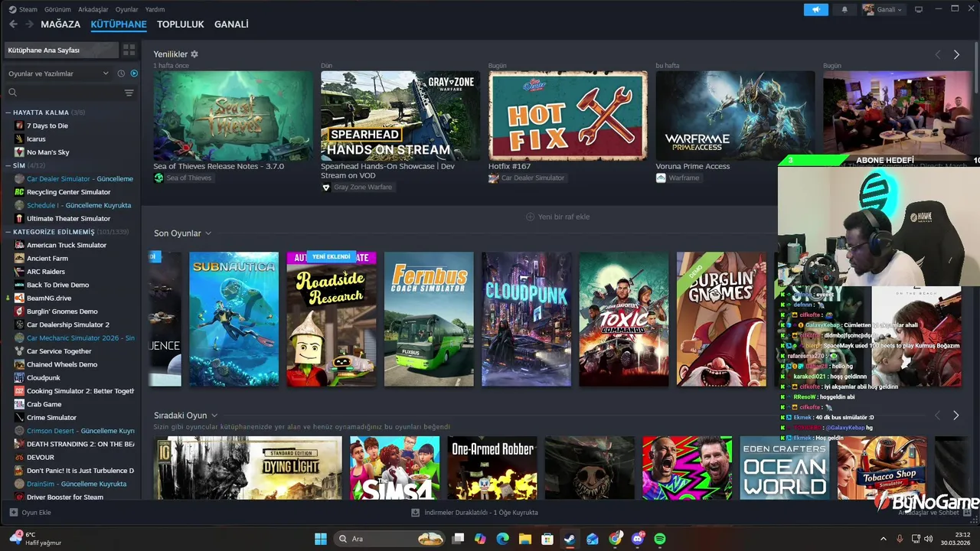
Task: Open Sea of Thieves Release Notes card
Action: tap(233, 116)
